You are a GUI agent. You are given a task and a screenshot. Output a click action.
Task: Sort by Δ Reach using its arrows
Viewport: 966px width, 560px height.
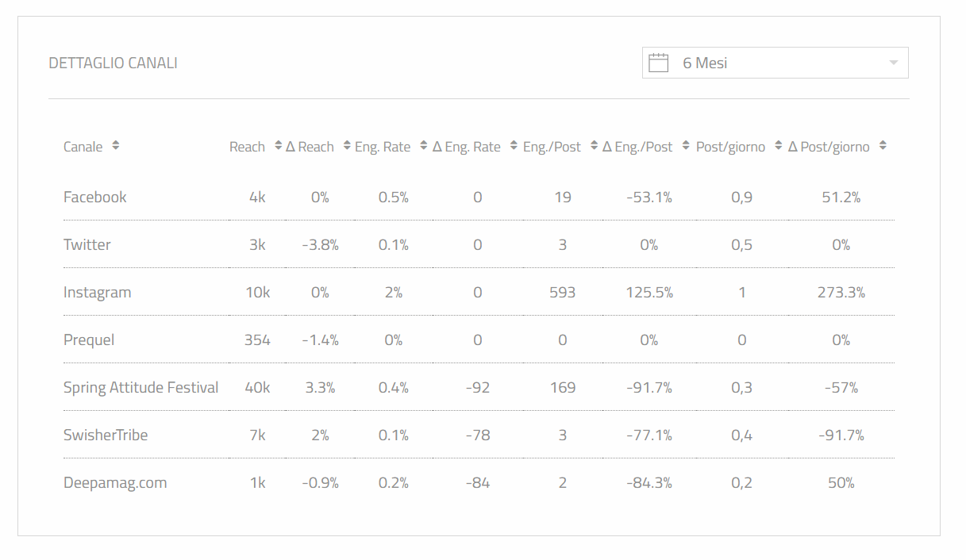click(347, 146)
